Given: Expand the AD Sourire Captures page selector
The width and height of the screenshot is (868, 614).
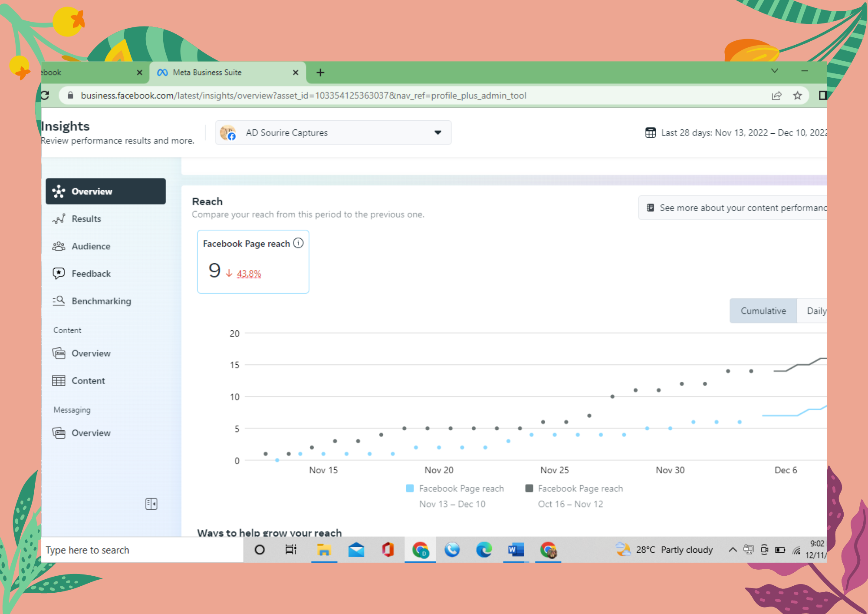Looking at the screenshot, I should click(333, 132).
